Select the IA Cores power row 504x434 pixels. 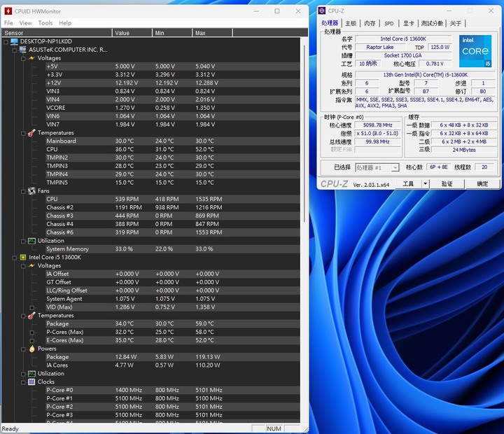coord(173,365)
